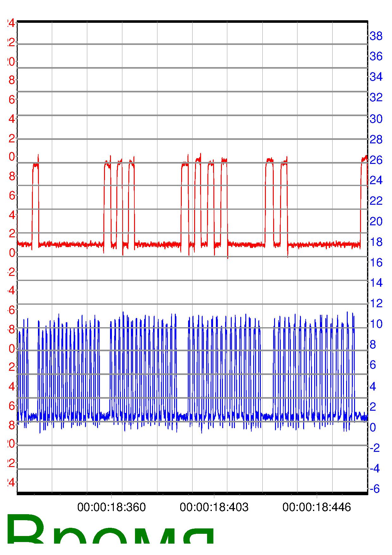392x555 pixels.
Task: Click the time label 00:00:18:403
Action: pos(214,507)
